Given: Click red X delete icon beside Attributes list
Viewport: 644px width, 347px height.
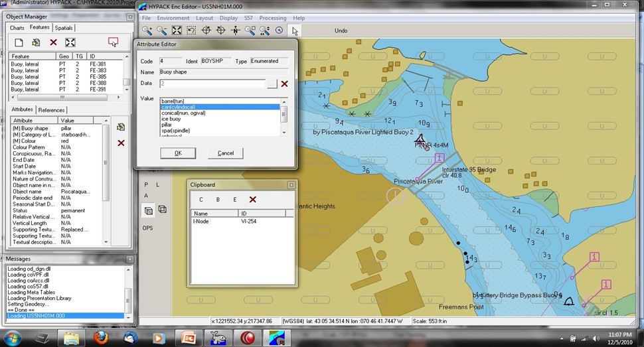Looking at the screenshot, I should tap(121, 143).
